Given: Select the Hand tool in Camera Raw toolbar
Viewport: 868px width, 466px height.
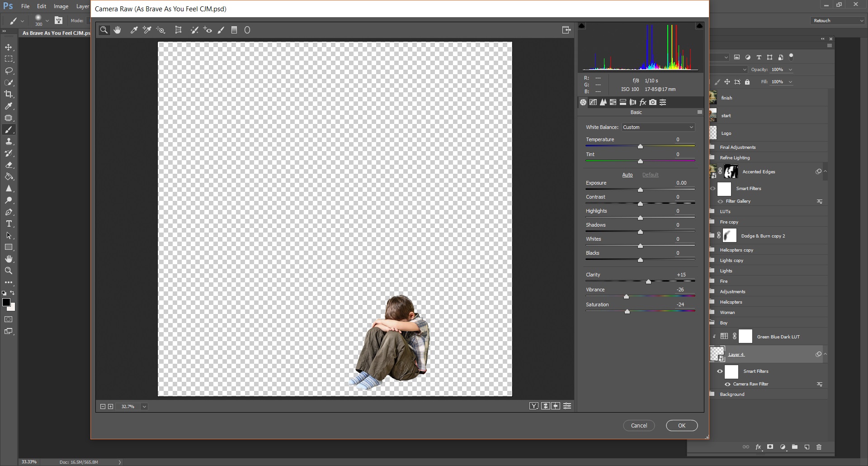Looking at the screenshot, I should tap(118, 30).
